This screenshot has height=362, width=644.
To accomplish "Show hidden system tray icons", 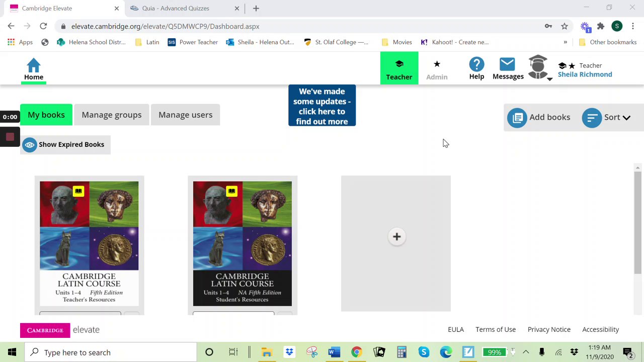I will (x=526, y=352).
